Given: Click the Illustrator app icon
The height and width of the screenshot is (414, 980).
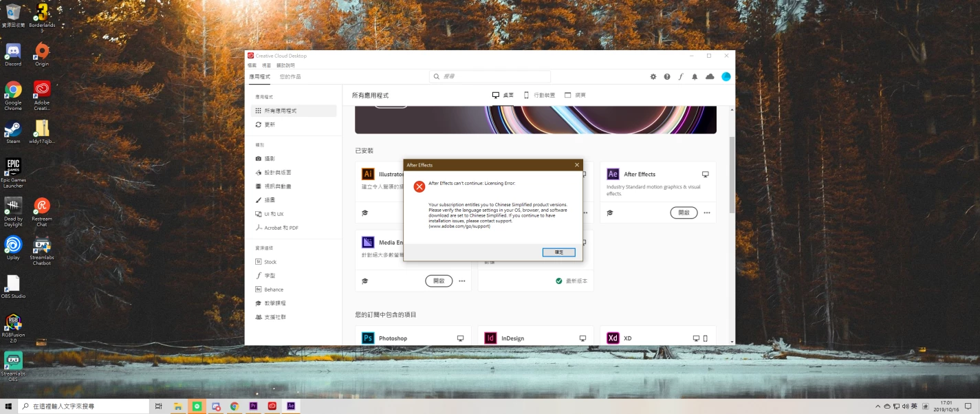Looking at the screenshot, I should click(368, 174).
